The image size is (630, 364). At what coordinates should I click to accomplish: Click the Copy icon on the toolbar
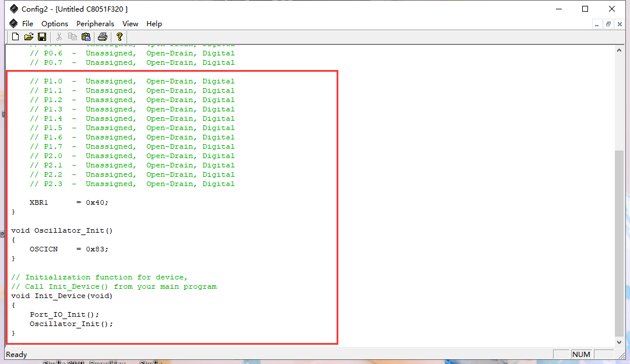(x=72, y=36)
